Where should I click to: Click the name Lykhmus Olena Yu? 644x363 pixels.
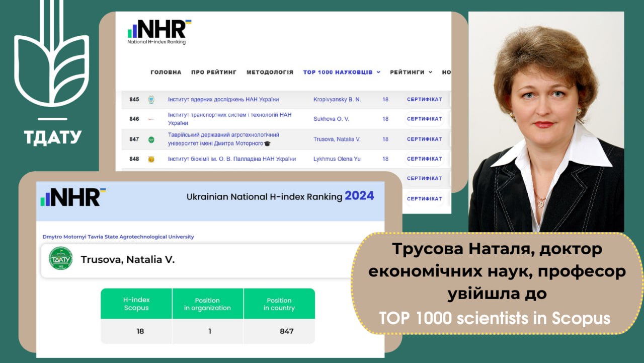pyautogui.click(x=337, y=159)
